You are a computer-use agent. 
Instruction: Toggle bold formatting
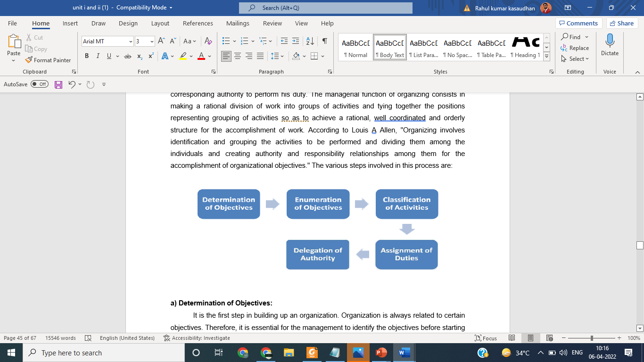tap(87, 56)
